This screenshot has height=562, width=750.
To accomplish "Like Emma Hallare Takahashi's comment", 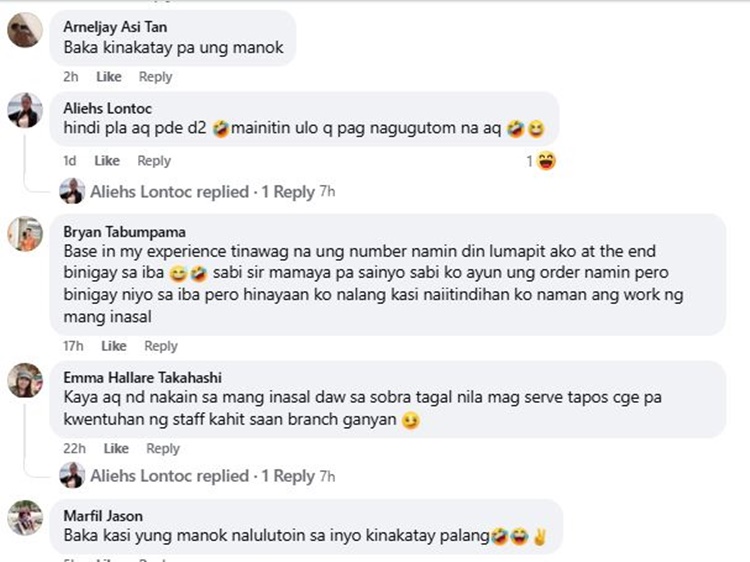I will pyautogui.click(x=116, y=449).
